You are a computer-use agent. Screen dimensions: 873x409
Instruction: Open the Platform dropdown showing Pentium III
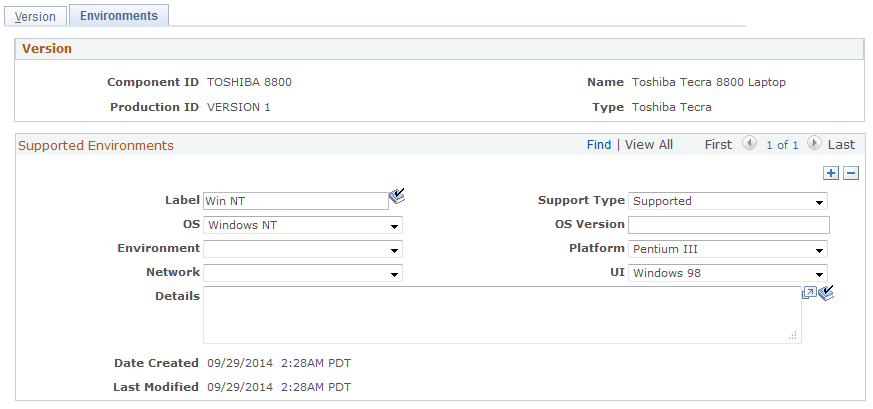(728, 249)
